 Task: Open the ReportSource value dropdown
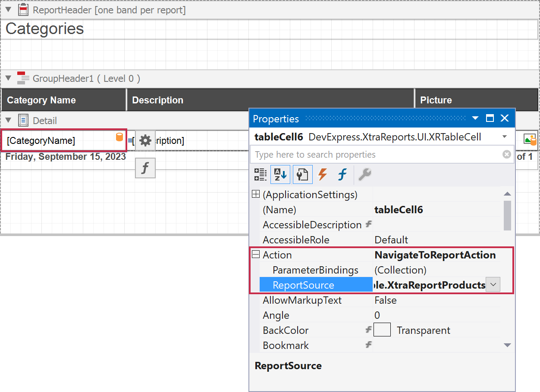tap(493, 285)
